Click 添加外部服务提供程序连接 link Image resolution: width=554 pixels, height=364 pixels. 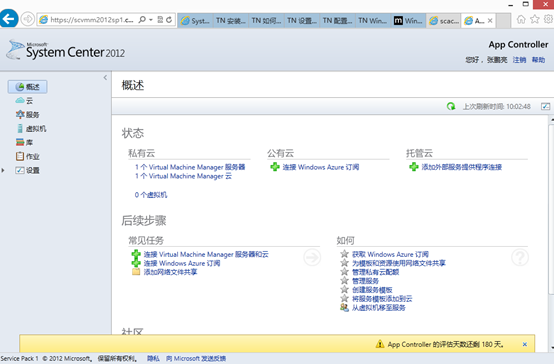461,167
